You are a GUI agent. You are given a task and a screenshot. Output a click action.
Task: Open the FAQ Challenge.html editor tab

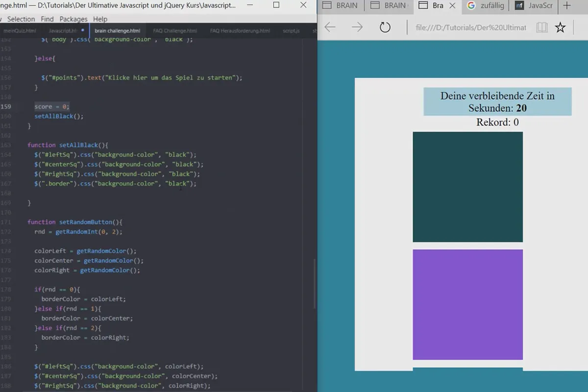(174, 30)
